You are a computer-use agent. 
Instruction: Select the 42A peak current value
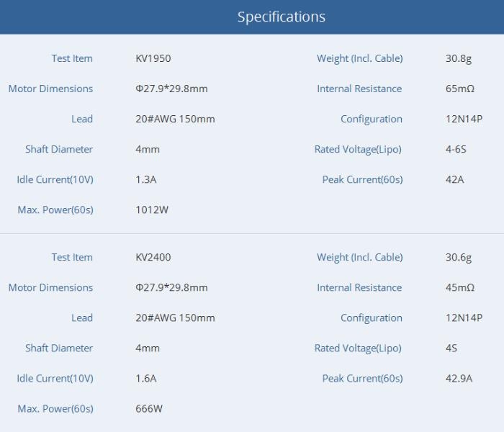[455, 179]
